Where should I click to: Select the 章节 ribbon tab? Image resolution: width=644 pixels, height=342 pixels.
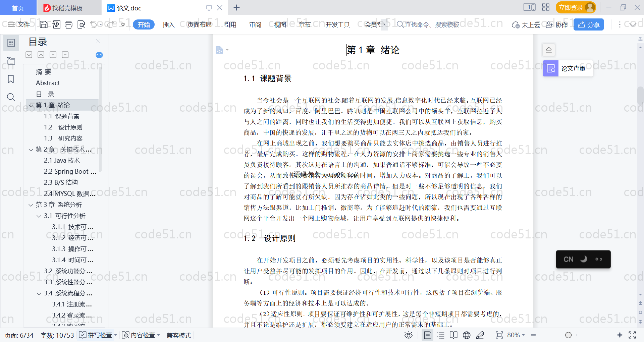click(x=305, y=24)
